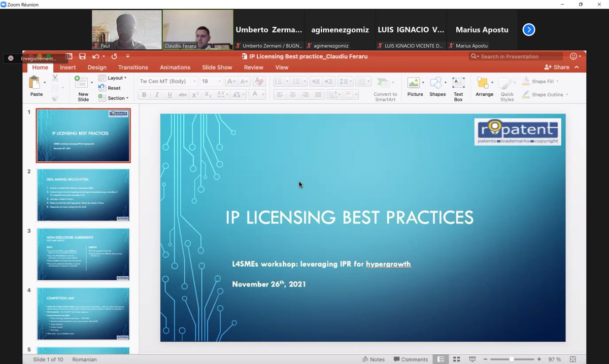This screenshot has width=609, height=364.
Task: Click the Cut scissors icon
Action: pyautogui.click(x=55, y=78)
